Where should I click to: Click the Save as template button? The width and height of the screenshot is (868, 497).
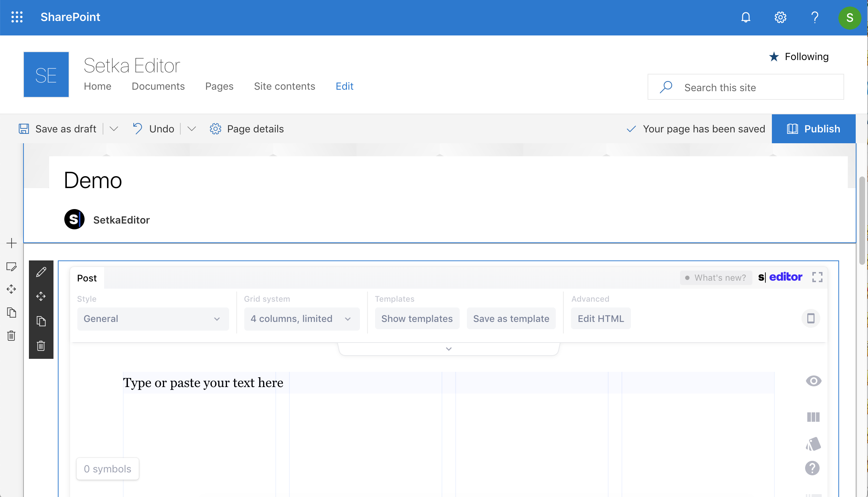511,319
